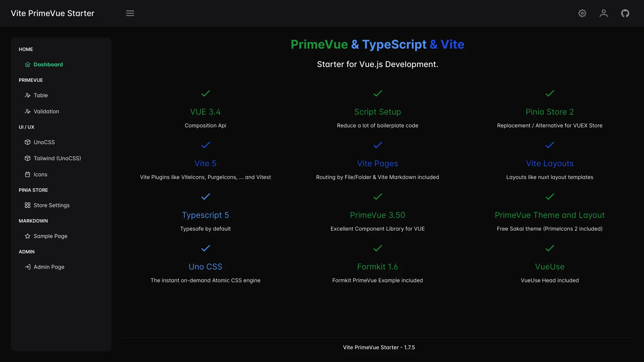Click the calendar icon beside Icons
Image resolution: width=644 pixels, height=362 pixels.
pos(28,175)
